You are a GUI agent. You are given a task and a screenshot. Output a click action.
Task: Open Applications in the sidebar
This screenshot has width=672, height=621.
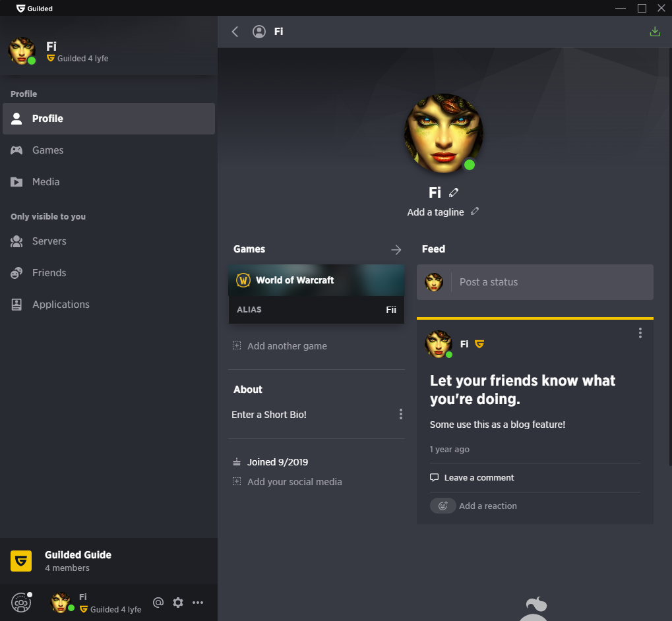[109, 305]
